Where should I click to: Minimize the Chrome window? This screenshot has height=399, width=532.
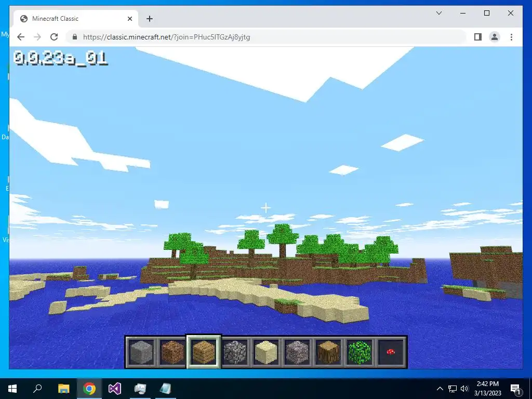coord(463,13)
